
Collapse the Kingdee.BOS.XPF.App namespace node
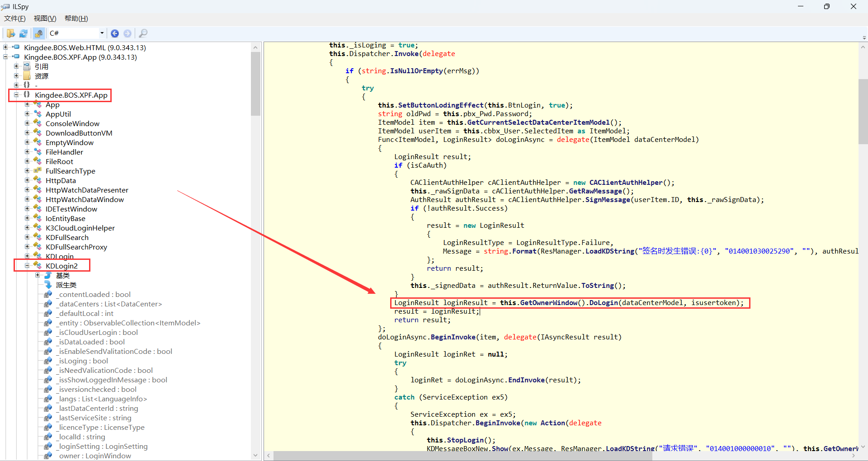pos(16,94)
